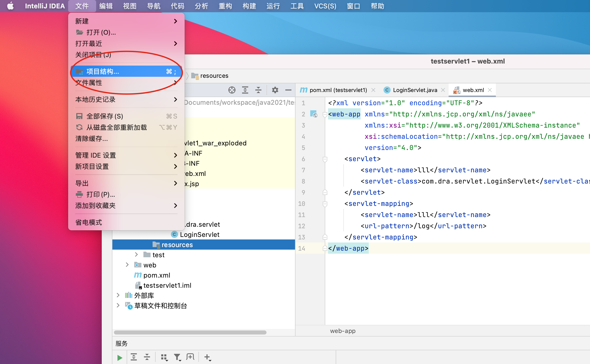Expand the 导出 submenu

click(126, 183)
